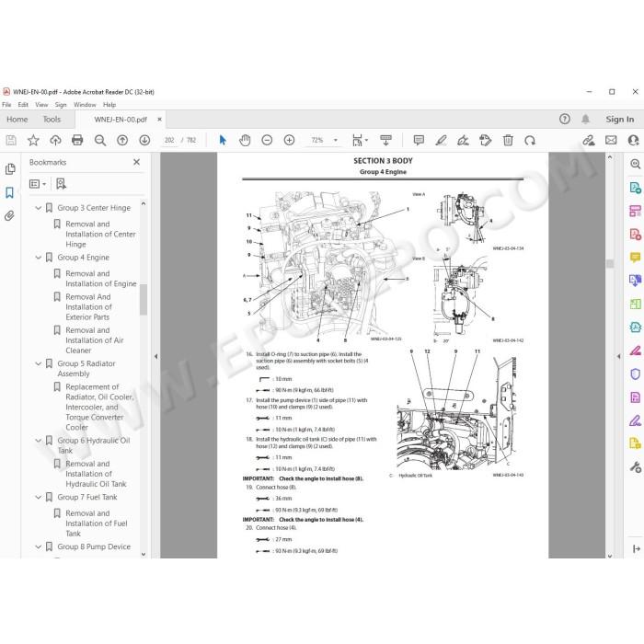Select the highlighter pen tool
The height and width of the screenshot is (644, 644).
click(441, 141)
